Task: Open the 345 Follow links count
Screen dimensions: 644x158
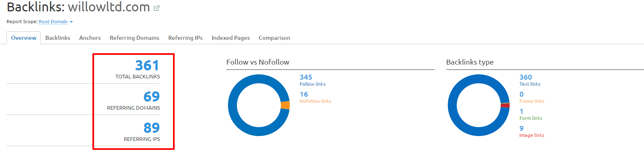Action: [x=306, y=77]
